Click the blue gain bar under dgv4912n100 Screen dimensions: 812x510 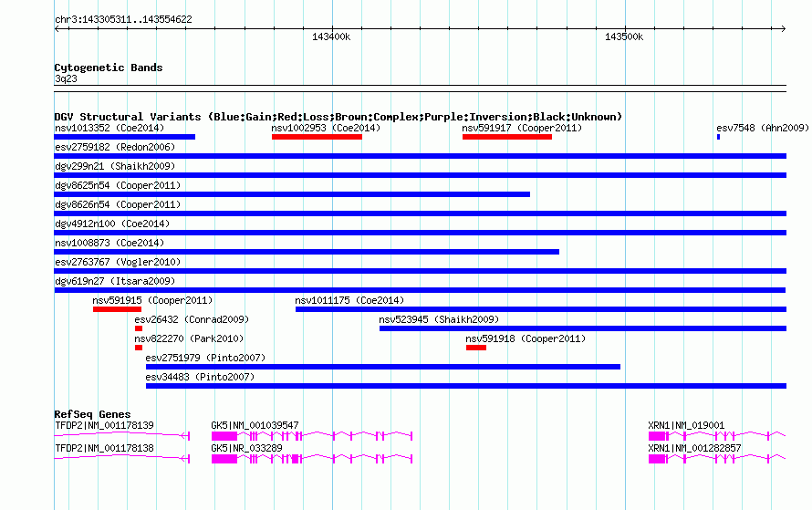click(x=420, y=233)
